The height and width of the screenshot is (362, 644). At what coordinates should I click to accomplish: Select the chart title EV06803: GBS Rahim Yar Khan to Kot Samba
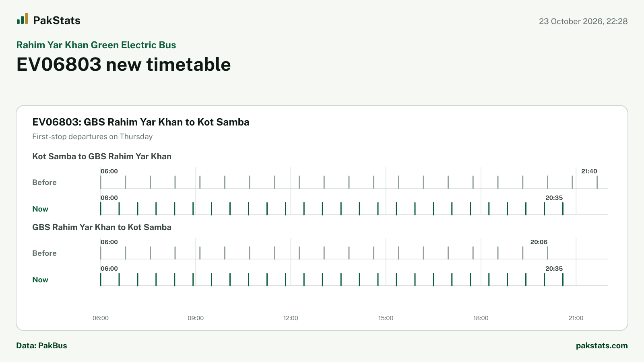141,122
